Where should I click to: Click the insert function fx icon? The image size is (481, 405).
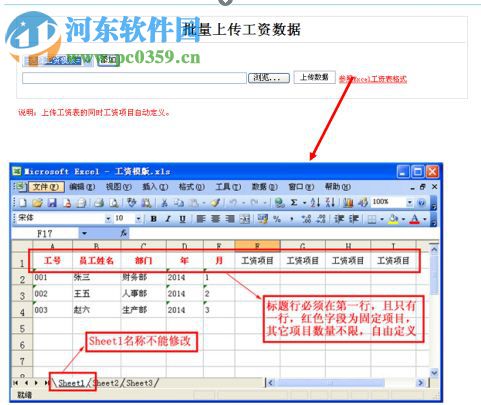click(x=124, y=233)
